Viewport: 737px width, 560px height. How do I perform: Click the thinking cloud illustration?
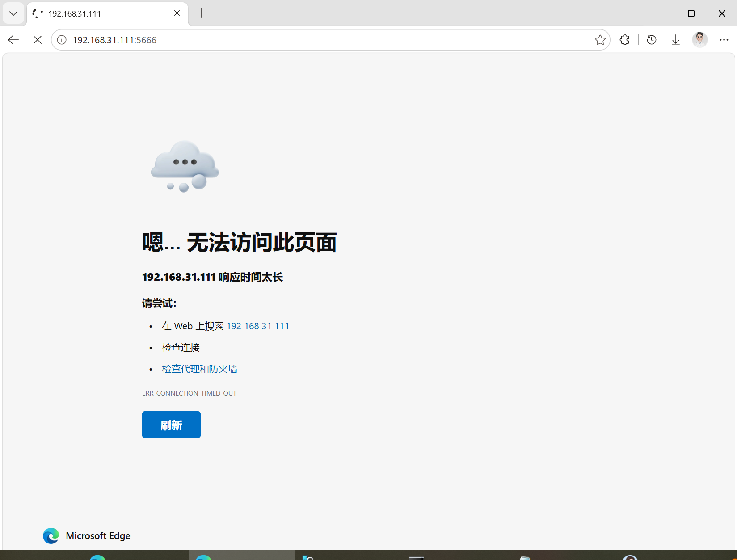[185, 166]
